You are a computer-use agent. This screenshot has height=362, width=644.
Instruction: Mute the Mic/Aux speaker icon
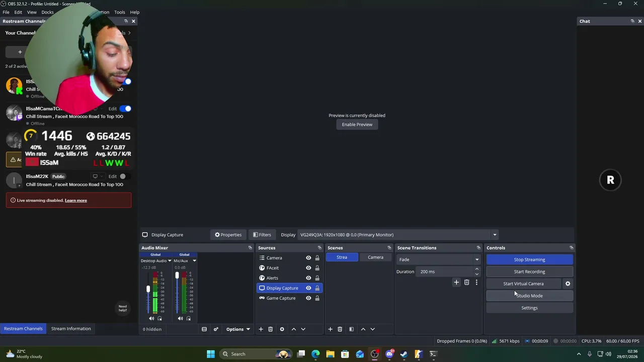point(180,318)
